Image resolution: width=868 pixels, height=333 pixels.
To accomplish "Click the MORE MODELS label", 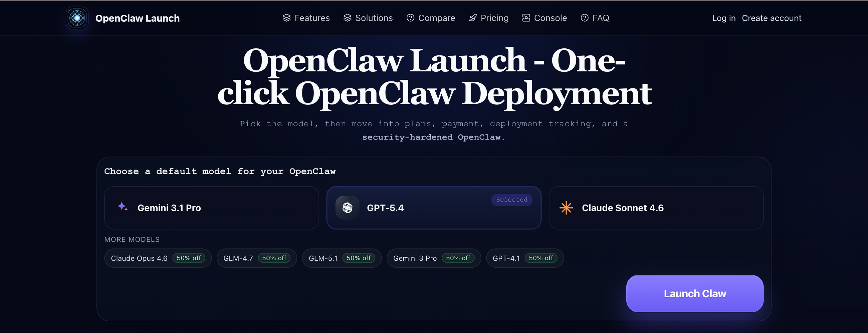I will (x=132, y=239).
